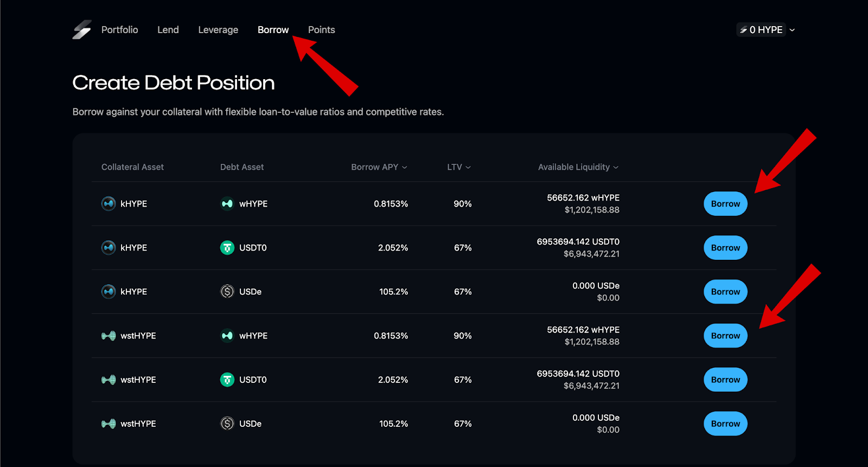This screenshot has width=868, height=467.
Task: Select the Borrow tab
Action: (x=273, y=30)
